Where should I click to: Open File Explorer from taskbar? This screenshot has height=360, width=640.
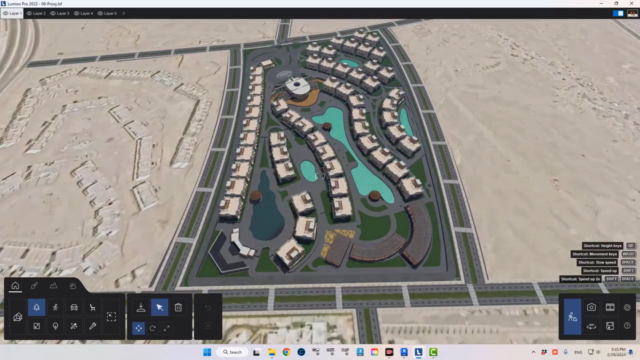coord(271,352)
